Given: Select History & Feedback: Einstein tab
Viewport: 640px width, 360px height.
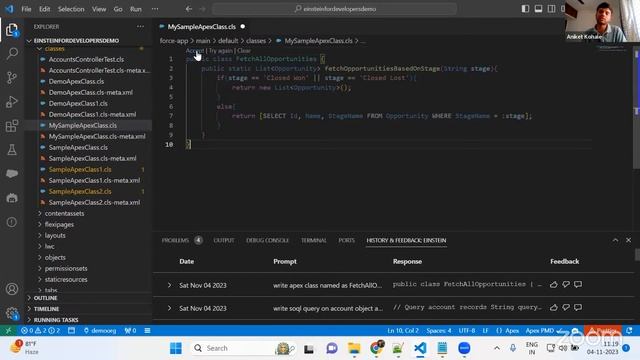Looking at the screenshot, I should (406, 240).
